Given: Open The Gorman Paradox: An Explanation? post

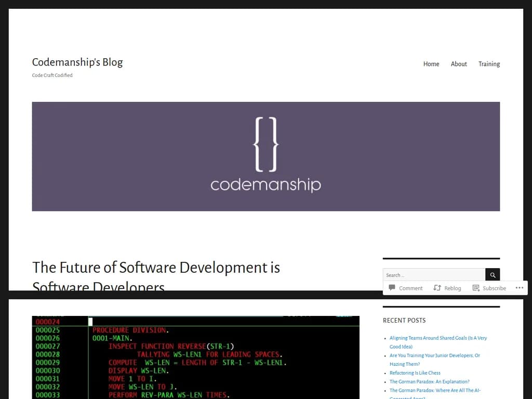Looking at the screenshot, I should tap(429, 382).
